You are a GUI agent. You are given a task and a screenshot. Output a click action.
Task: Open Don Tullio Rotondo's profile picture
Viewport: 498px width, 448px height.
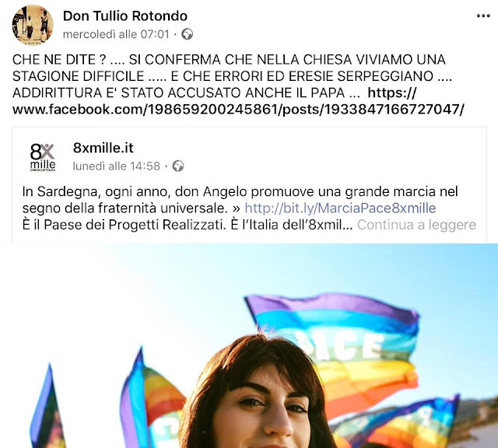coord(33,25)
